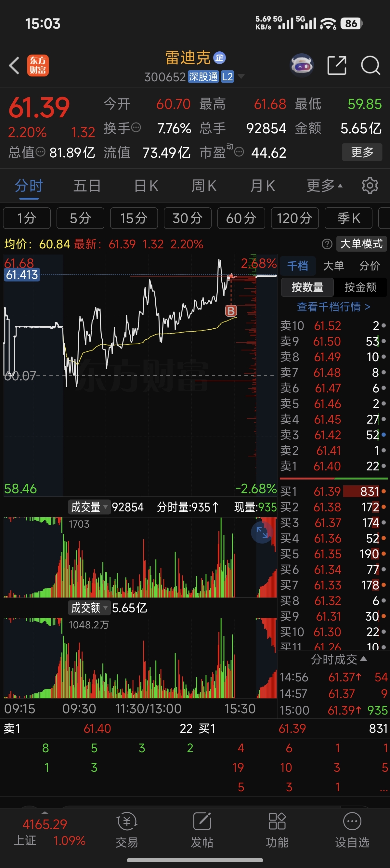Tap the 总值 info icon
The width and height of the screenshot is (390, 868).
[x=40, y=152]
